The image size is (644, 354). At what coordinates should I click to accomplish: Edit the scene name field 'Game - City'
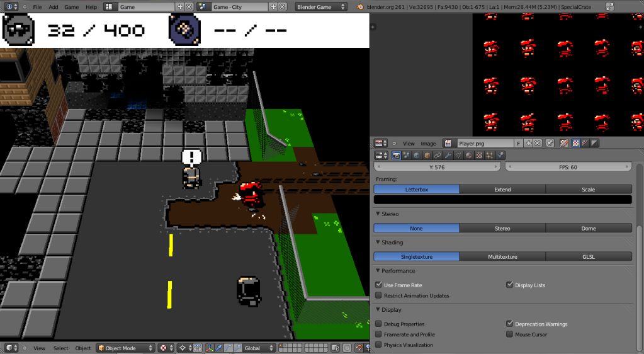(239, 6)
